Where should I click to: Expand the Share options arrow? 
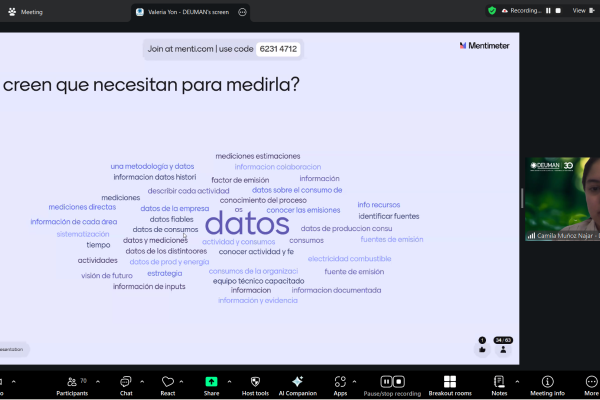pyautogui.click(x=229, y=382)
